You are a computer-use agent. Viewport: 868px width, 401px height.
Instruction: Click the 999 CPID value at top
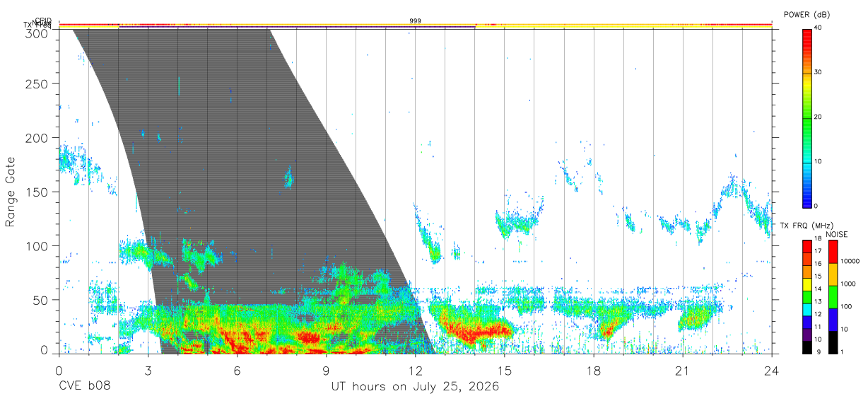coord(416,21)
